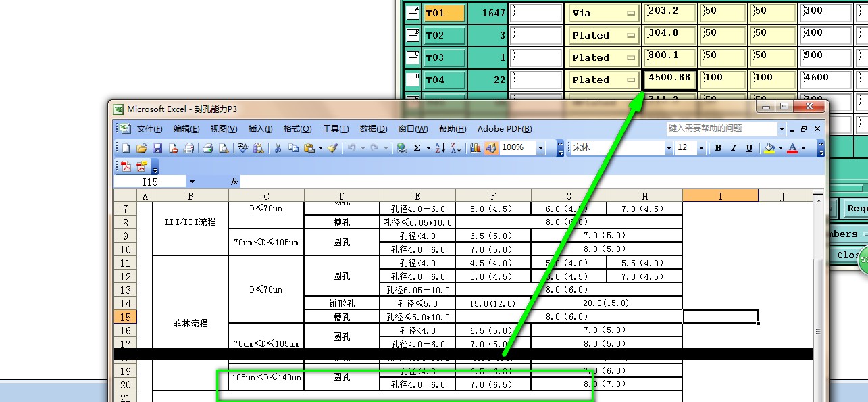Viewport: 868px width, 402px height.
Task: Click the Sort Ascending A-Z icon
Action: click(439, 148)
